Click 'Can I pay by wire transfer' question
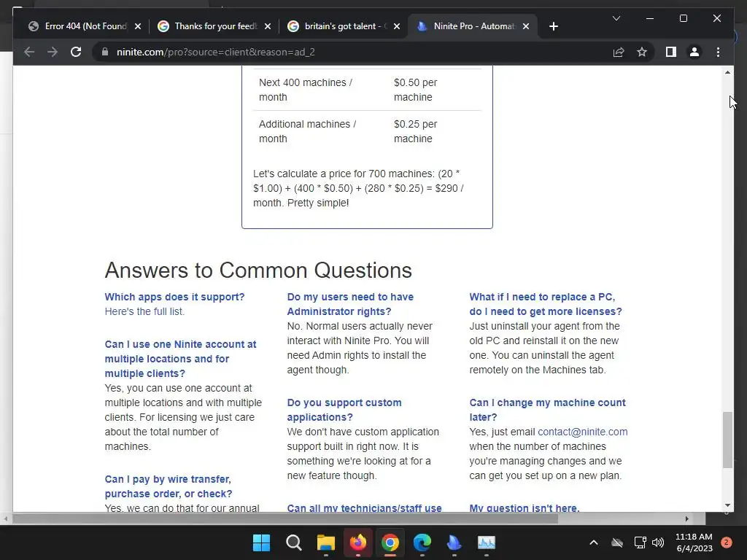Viewport: 747px width, 560px height. click(169, 486)
